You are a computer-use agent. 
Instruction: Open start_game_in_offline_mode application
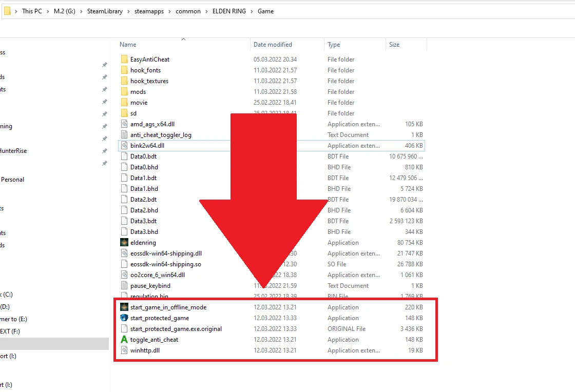click(125, 307)
